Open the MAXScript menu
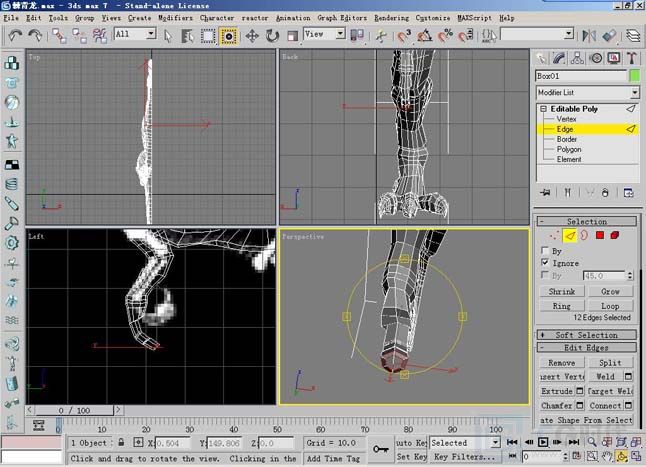646x467 pixels. point(475,18)
